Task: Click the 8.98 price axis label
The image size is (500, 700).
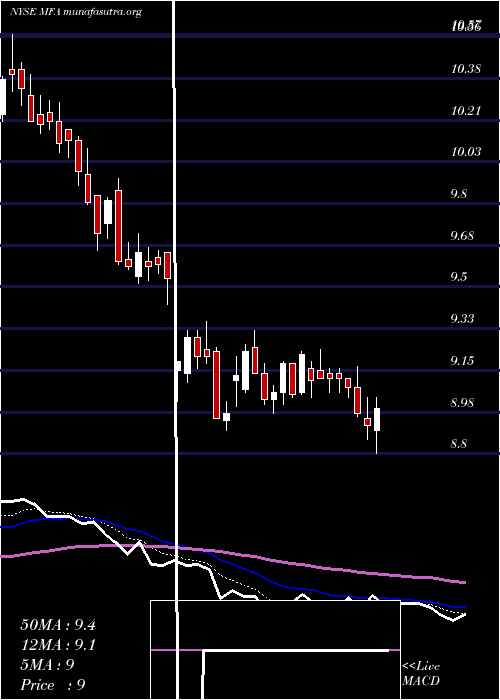Action: click(x=462, y=403)
